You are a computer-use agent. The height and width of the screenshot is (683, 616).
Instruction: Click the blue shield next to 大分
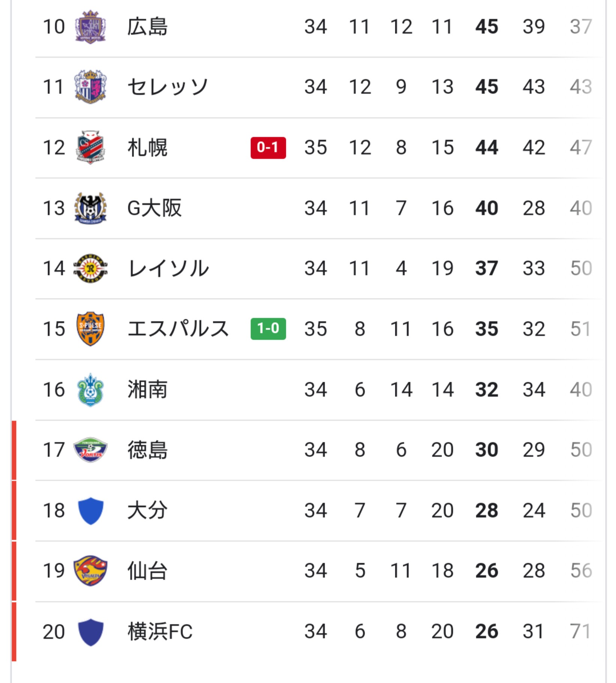click(90, 510)
